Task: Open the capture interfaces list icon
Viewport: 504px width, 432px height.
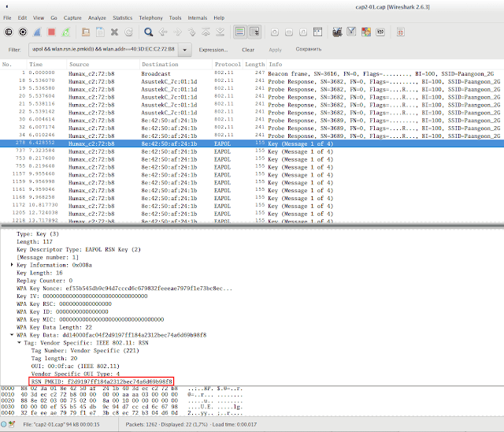Action: coord(9,32)
